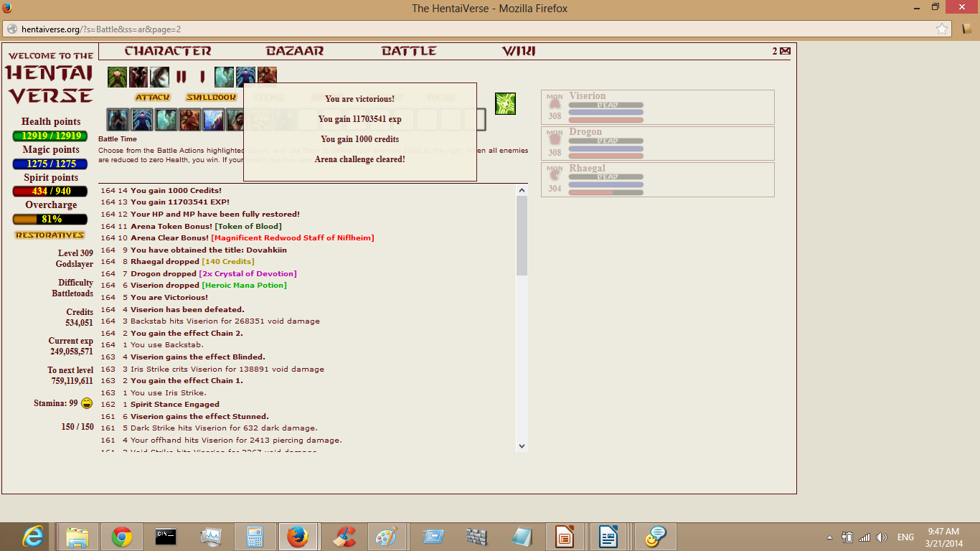Open the SKILLBOOK battle action

pos(211,98)
